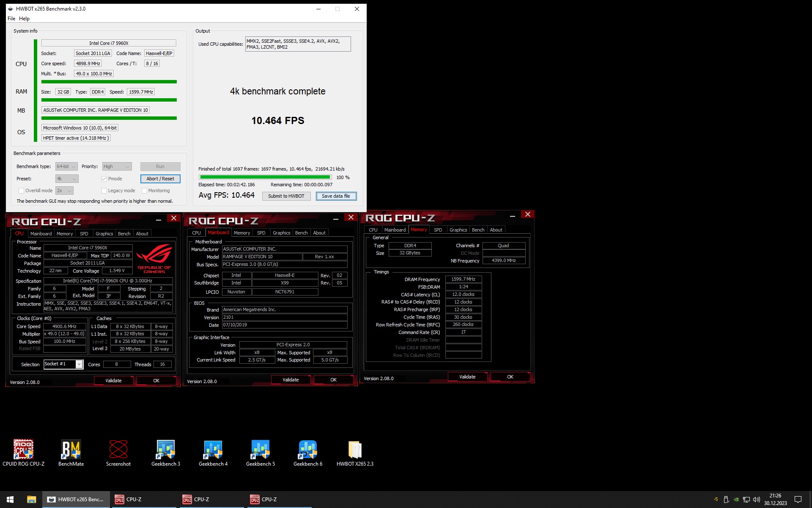Click the taskbar clock showing 21:26
Image resolution: width=812 pixels, height=508 pixels.
(775, 500)
